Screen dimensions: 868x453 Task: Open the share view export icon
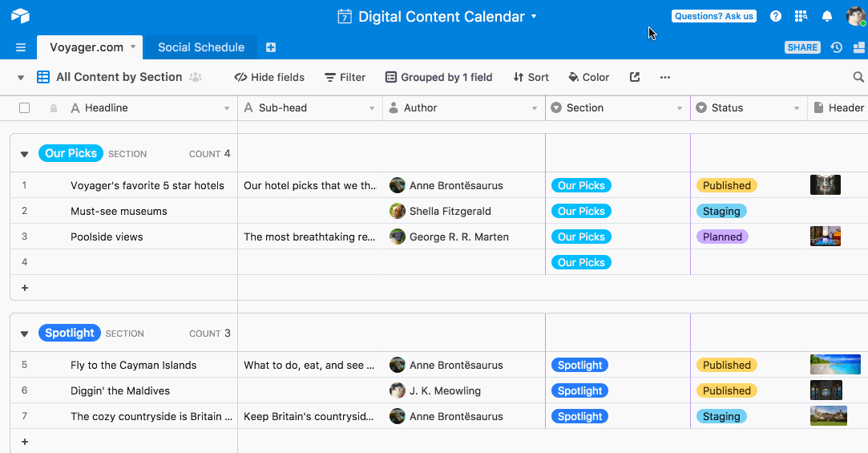pos(635,77)
